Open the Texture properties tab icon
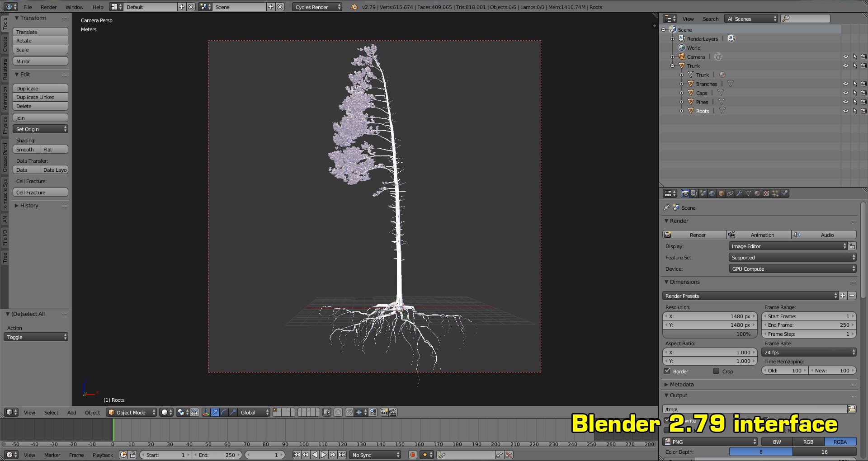 pos(766,193)
